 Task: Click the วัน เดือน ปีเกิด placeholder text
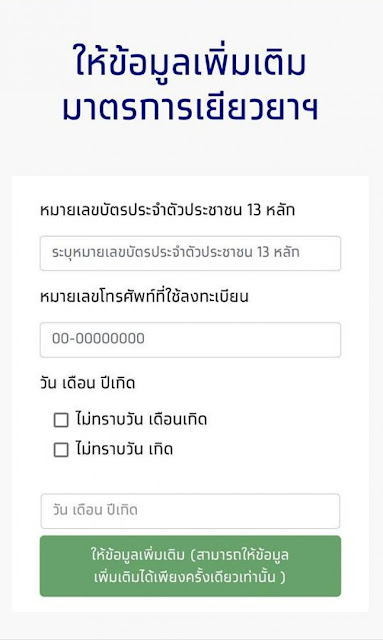point(95,510)
